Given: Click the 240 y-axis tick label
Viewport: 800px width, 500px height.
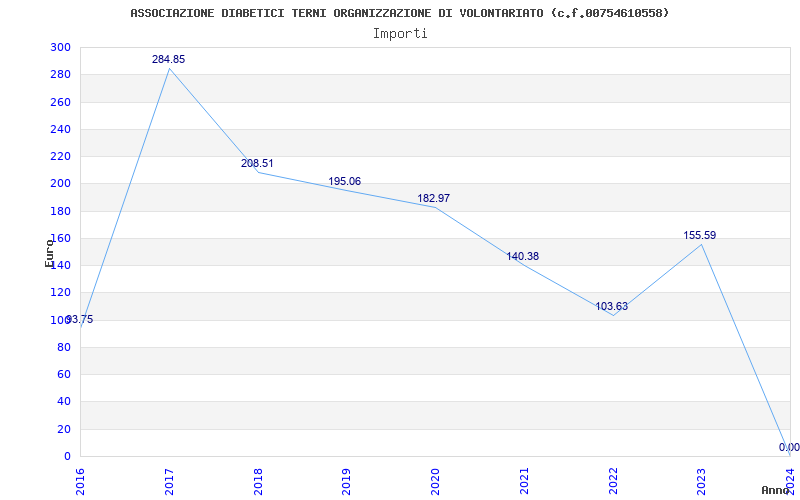Looking at the screenshot, I should 60,129.
